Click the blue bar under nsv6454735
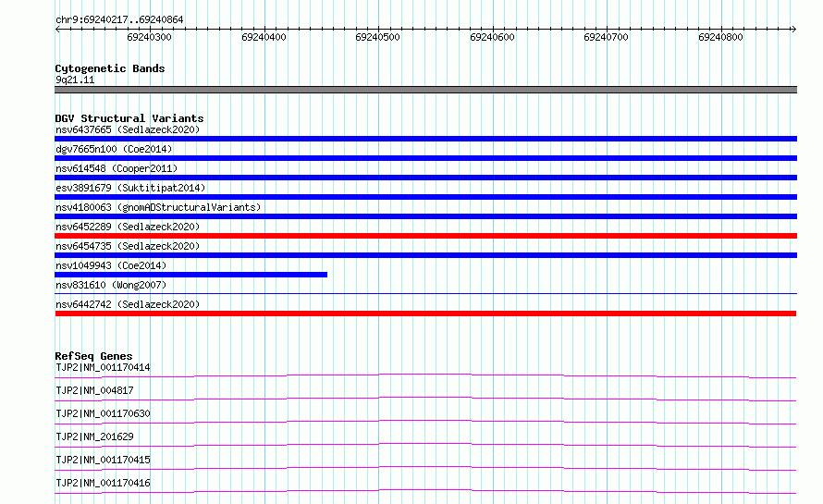Screen dimensions: 823x504 pyautogui.click(x=425, y=255)
